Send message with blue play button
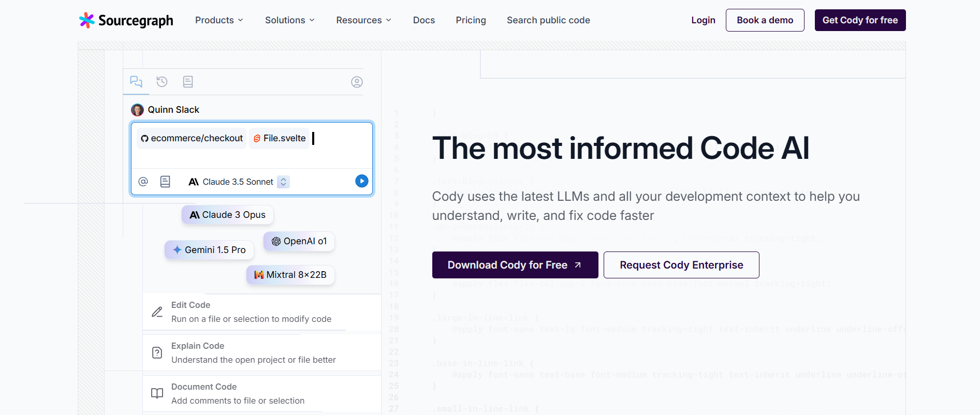The width and height of the screenshot is (980, 415). [x=362, y=181]
